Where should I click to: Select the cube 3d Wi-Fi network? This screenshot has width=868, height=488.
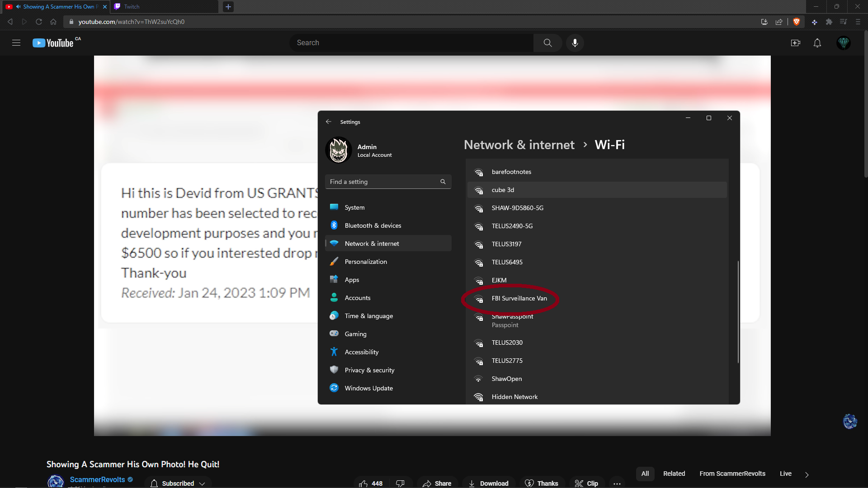click(597, 190)
